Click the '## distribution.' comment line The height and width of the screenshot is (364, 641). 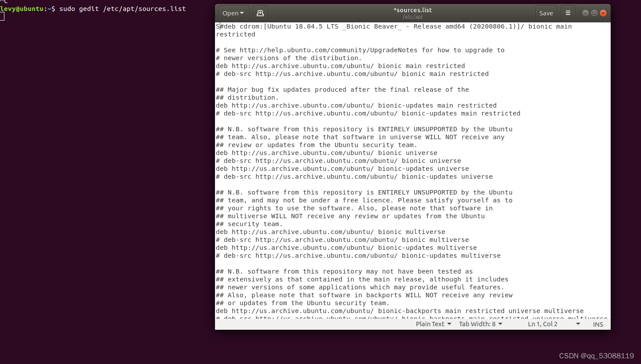click(247, 97)
